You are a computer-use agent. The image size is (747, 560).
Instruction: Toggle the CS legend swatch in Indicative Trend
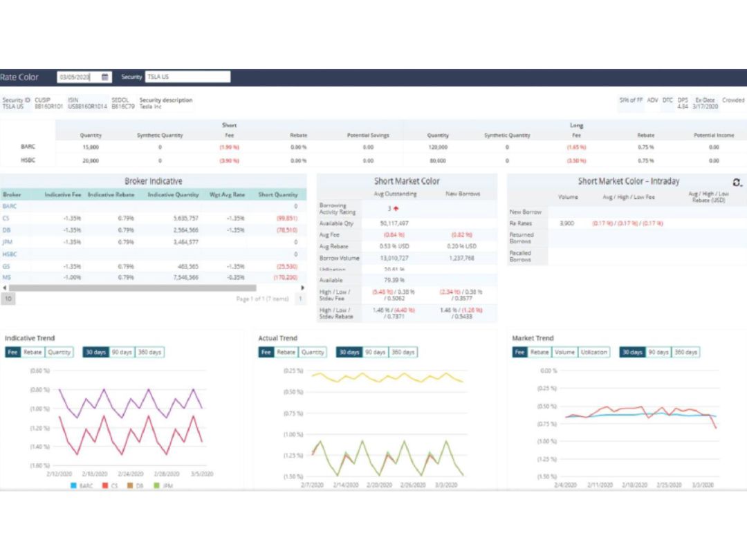click(x=105, y=486)
